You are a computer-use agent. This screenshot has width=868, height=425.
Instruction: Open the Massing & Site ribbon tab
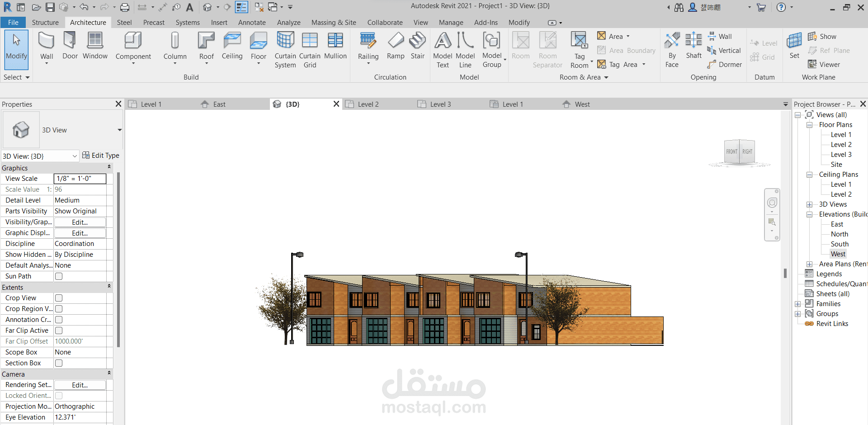pyautogui.click(x=334, y=23)
